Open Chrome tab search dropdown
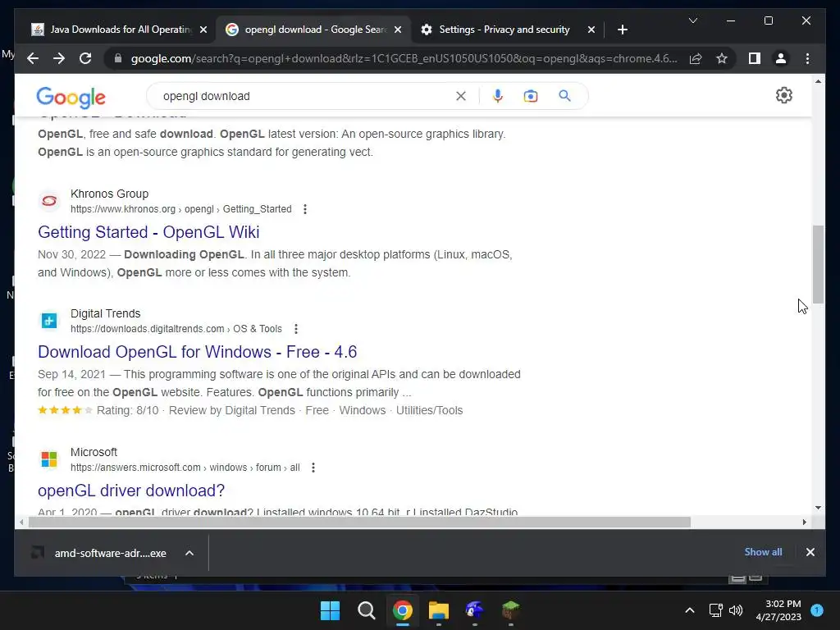840x630 pixels. (x=692, y=21)
